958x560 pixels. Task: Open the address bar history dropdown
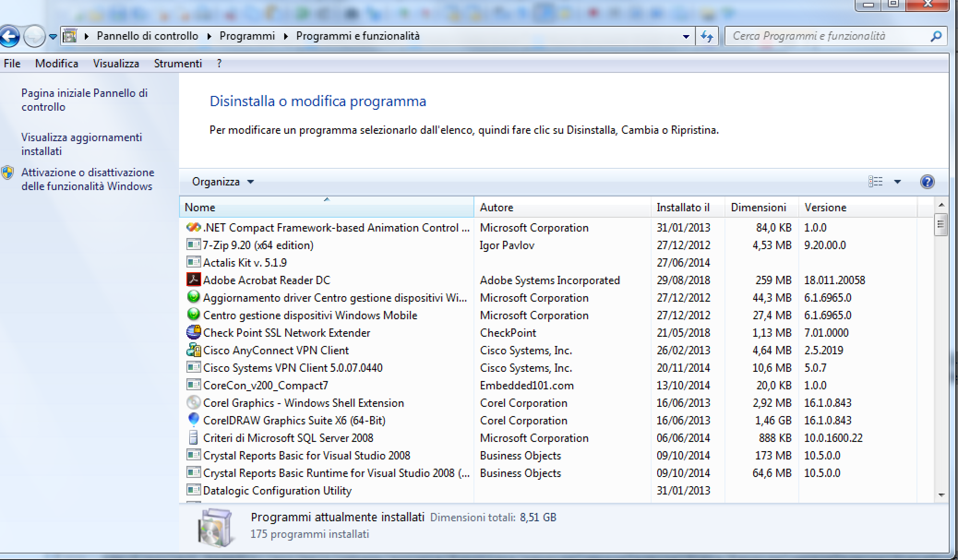pos(686,36)
